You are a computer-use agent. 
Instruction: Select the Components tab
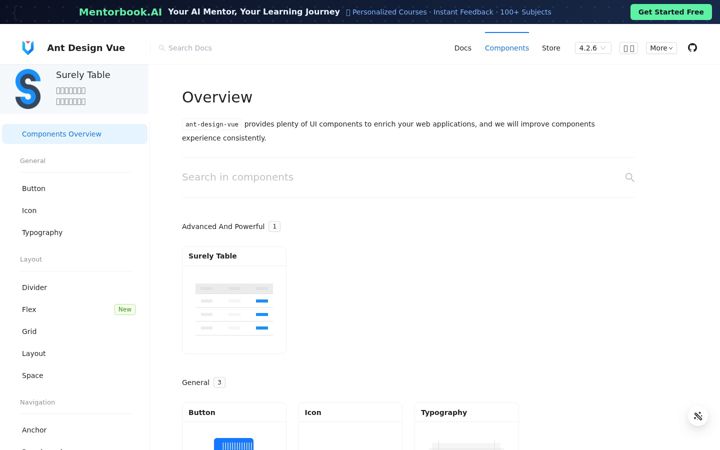[x=507, y=48]
